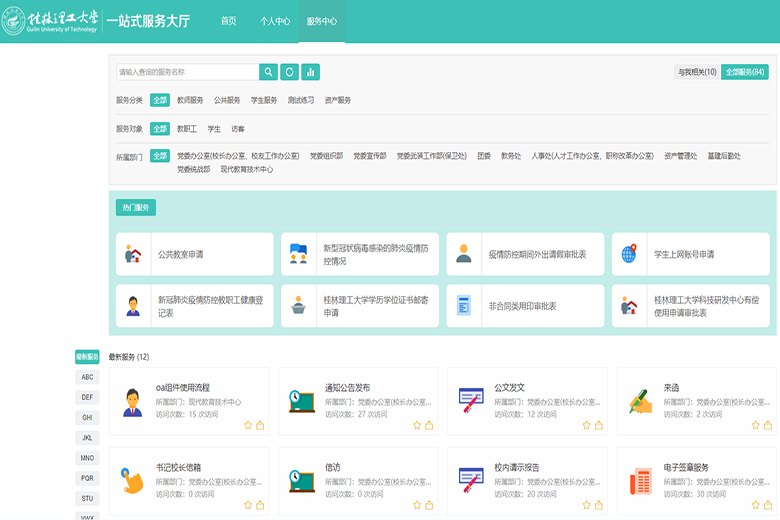Star the oa组件使用流程 service as favorite
The height and width of the screenshot is (520, 780).
pyautogui.click(x=248, y=425)
